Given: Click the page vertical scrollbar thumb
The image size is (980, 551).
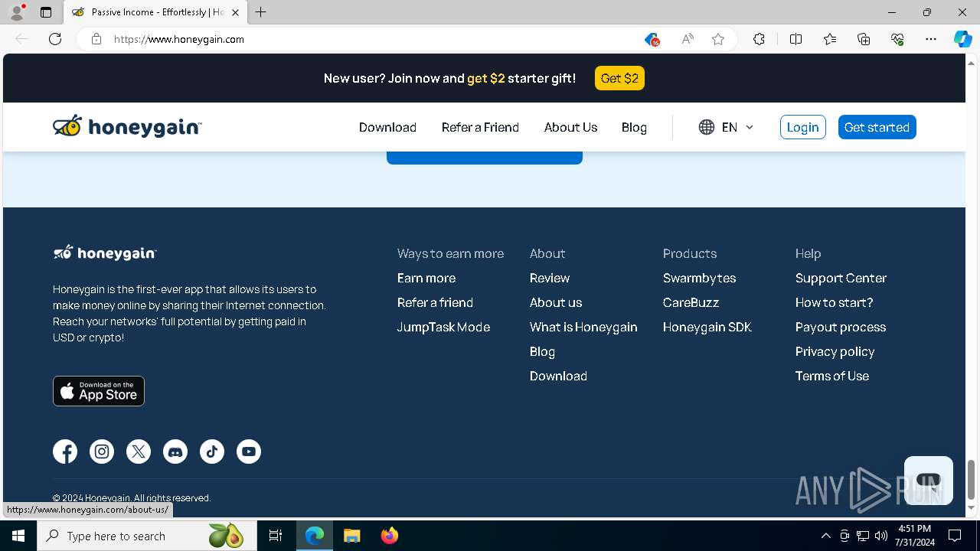Looking at the screenshot, I should click(x=972, y=479).
